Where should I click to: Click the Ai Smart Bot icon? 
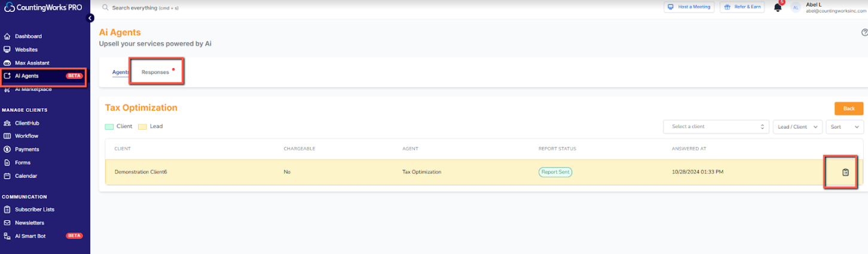point(7,236)
